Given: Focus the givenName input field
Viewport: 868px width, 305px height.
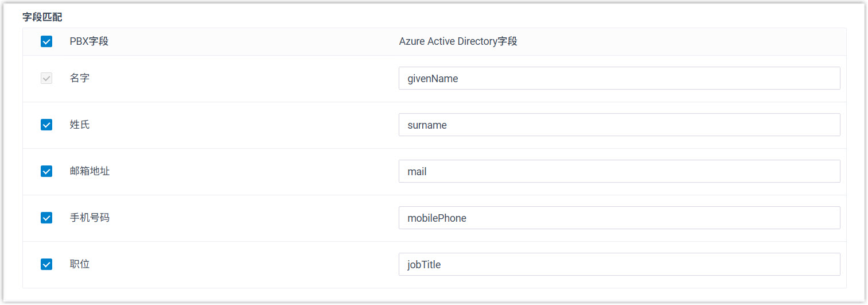Looking at the screenshot, I should (x=619, y=78).
